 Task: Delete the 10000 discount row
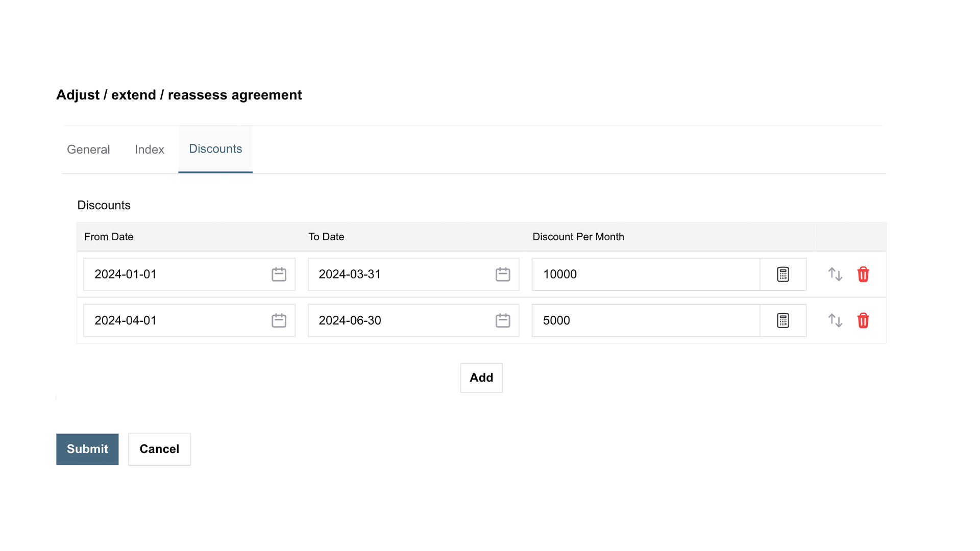tap(863, 274)
